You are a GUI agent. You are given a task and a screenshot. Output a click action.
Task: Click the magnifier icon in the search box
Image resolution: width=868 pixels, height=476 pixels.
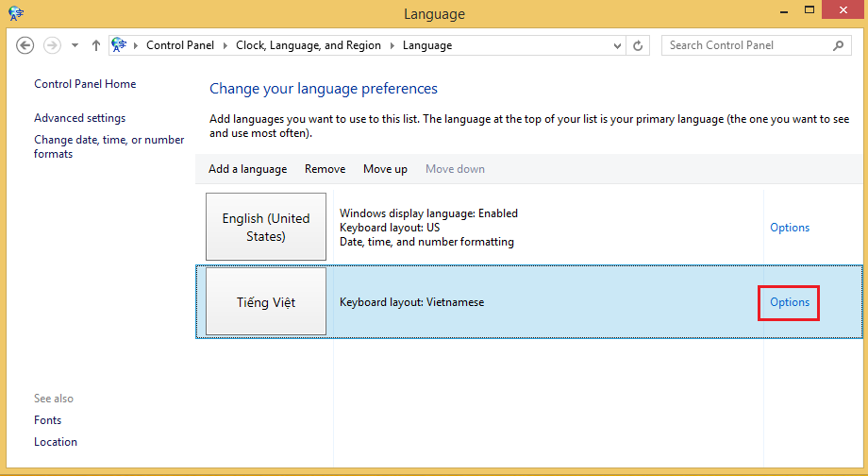838,45
